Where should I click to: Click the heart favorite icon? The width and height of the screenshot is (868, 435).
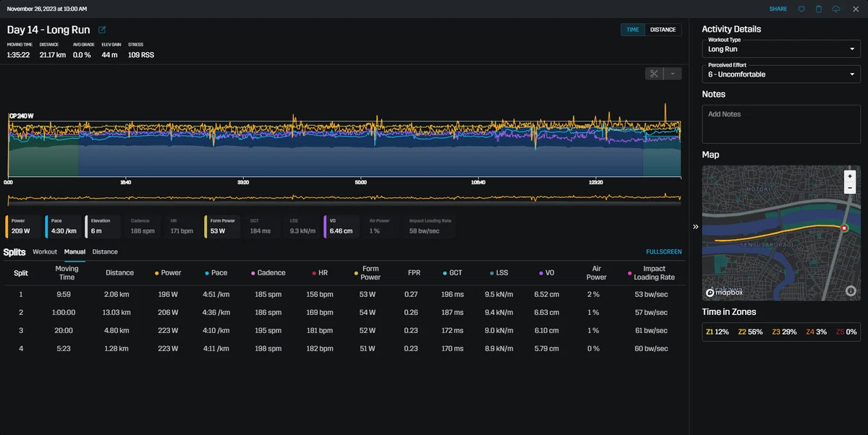(x=801, y=9)
